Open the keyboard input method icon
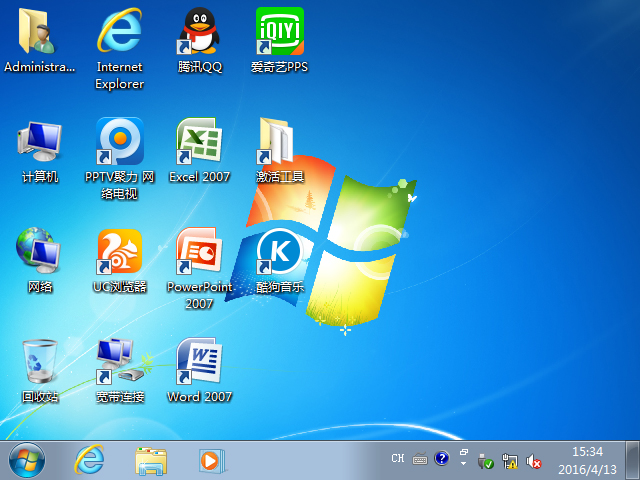 tap(420, 459)
